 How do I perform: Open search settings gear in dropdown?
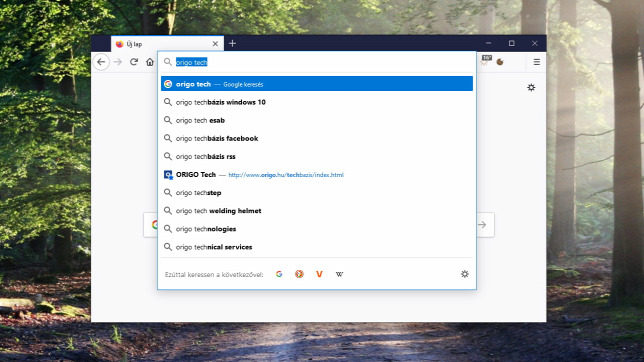coord(465,274)
